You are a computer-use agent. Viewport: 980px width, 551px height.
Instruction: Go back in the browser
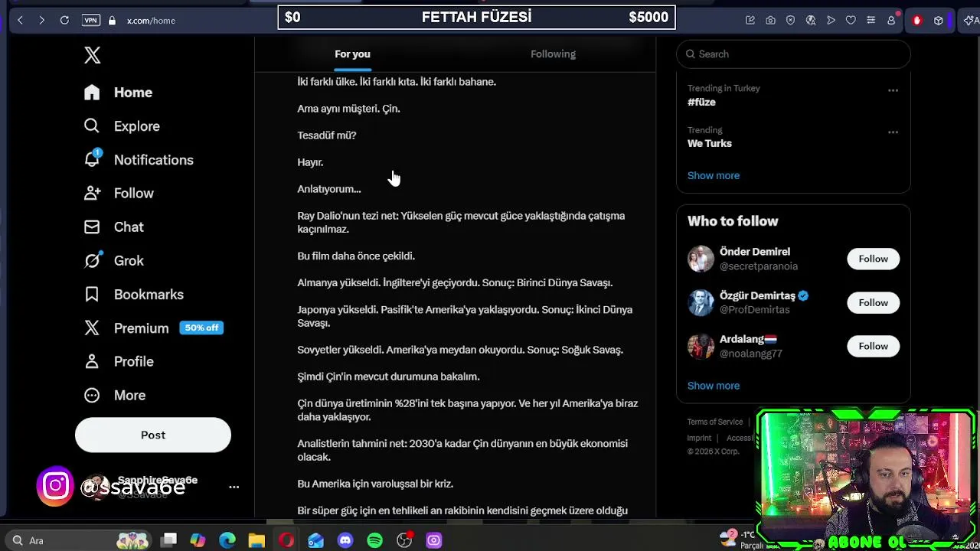pyautogui.click(x=21, y=21)
